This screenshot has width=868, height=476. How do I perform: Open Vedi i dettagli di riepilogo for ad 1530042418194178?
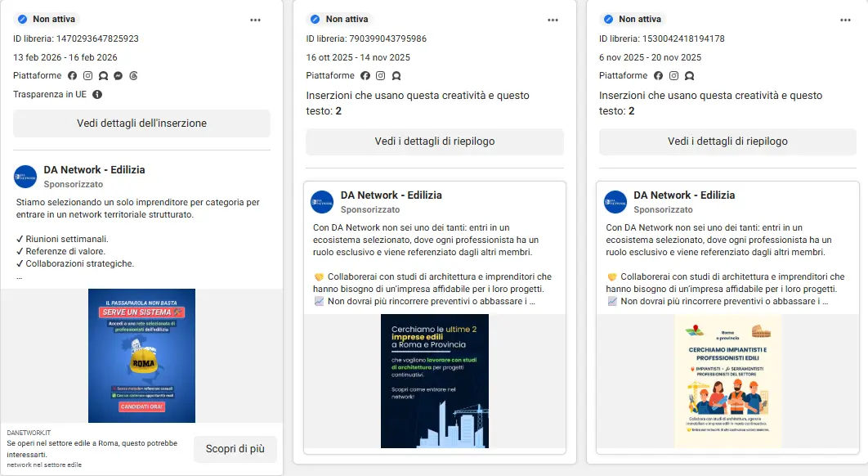pyautogui.click(x=727, y=141)
